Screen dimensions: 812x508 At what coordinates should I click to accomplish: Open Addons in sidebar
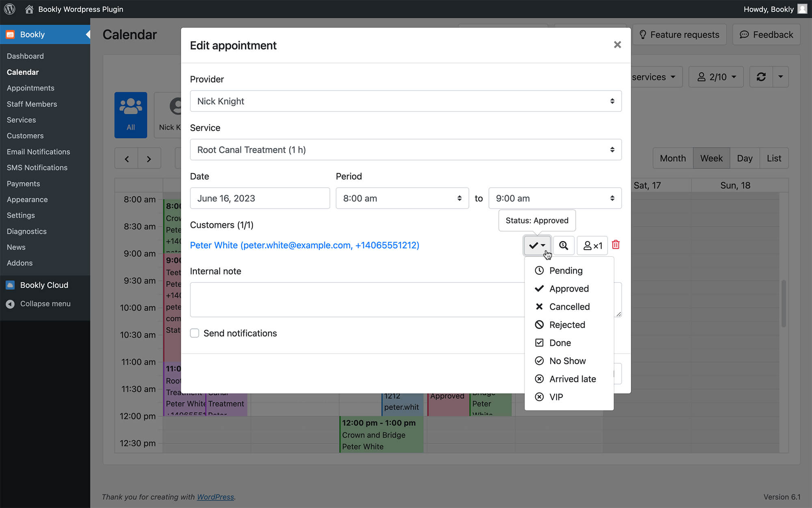click(x=19, y=263)
